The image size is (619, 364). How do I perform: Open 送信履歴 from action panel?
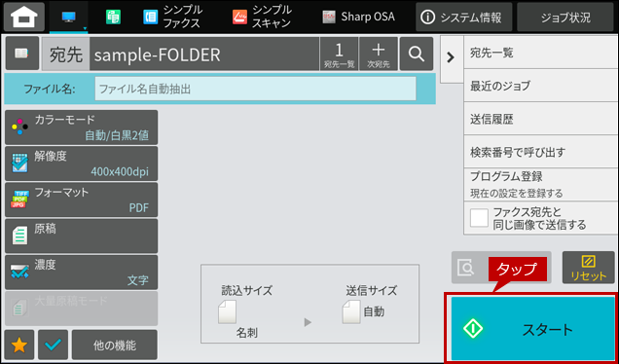[541, 119]
